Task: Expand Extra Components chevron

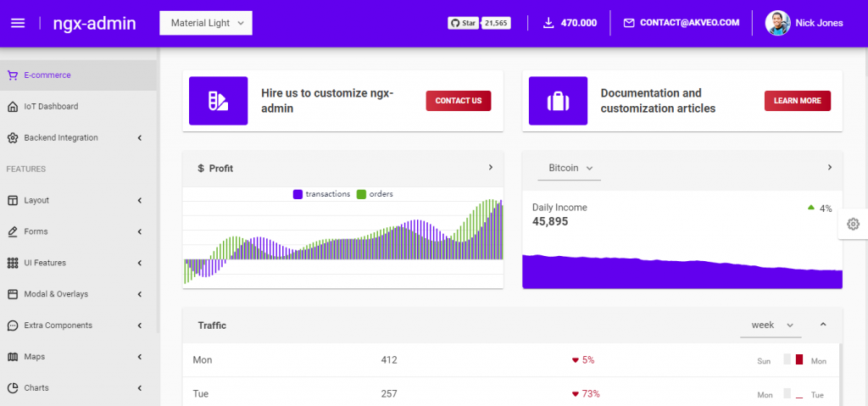Action: click(x=140, y=325)
